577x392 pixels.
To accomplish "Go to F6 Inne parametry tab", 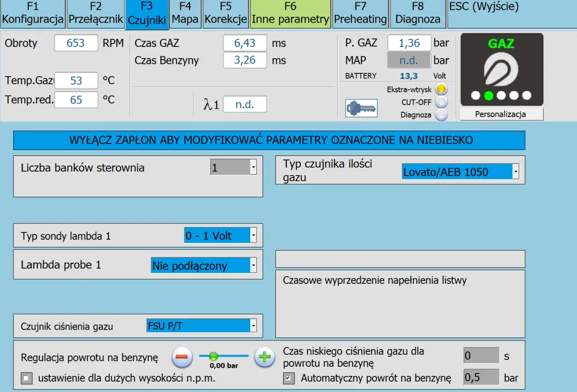I will click(291, 13).
